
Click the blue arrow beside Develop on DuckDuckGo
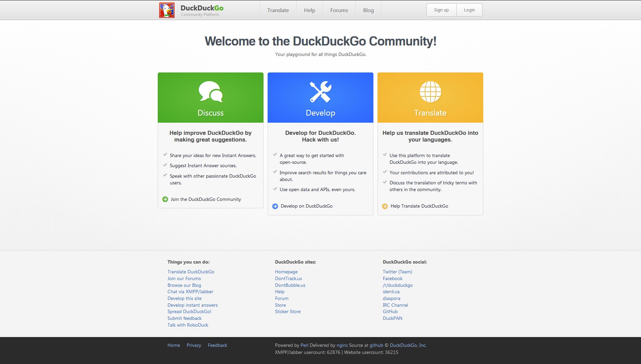(x=275, y=206)
